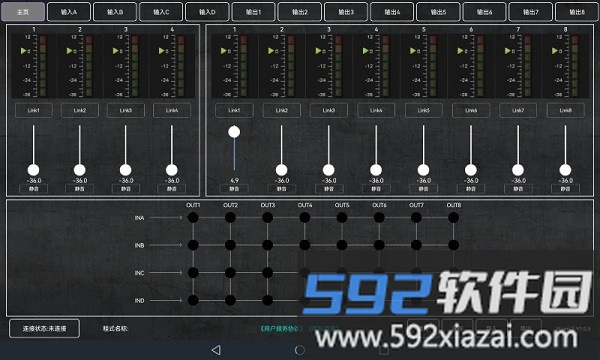Image resolution: width=600 pixels, height=360 pixels.
Task: Select input 1 meter green threshold arrow
Action: click(x=24, y=50)
